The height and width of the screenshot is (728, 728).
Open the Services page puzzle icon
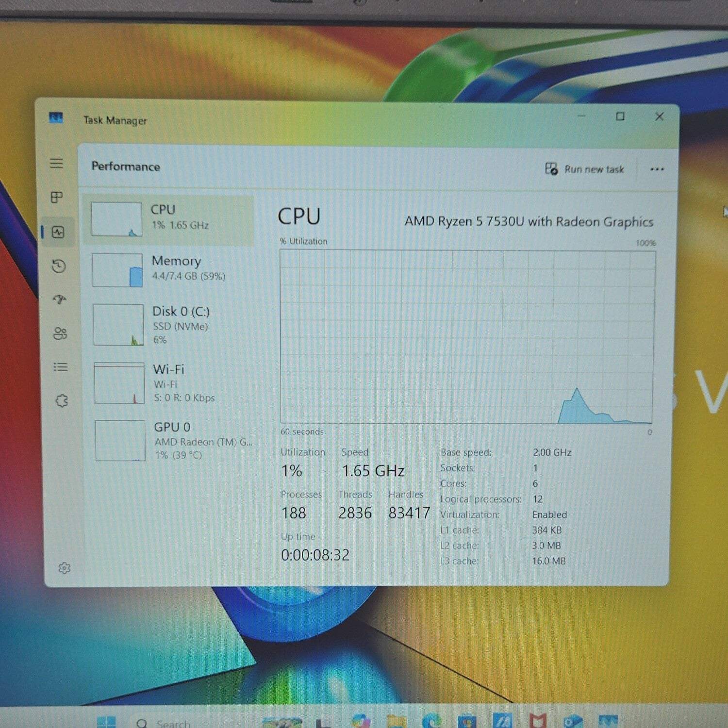pos(62,401)
